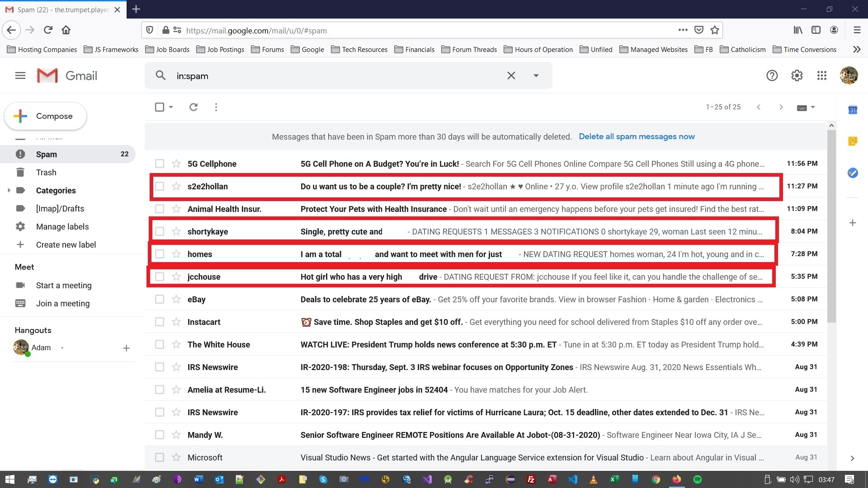Select the Instacart email checkbox
868x488 pixels.
pyautogui.click(x=159, y=322)
